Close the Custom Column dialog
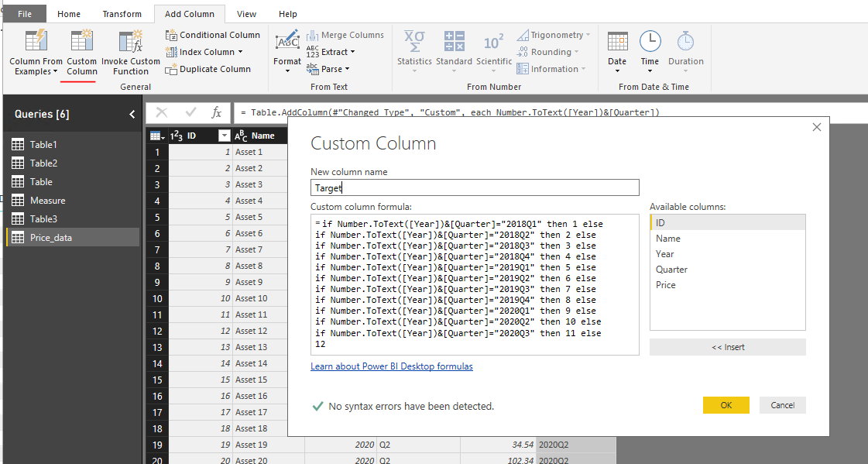 click(817, 127)
